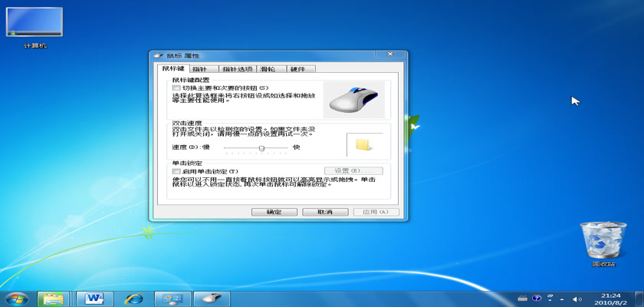The image size is (644, 307).
Task: Switch to Word in the taskbar
Action: coord(95,298)
